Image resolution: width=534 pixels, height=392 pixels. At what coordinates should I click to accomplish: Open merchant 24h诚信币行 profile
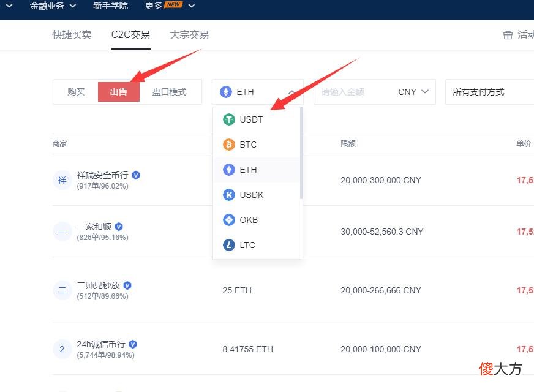click(101, 344)
